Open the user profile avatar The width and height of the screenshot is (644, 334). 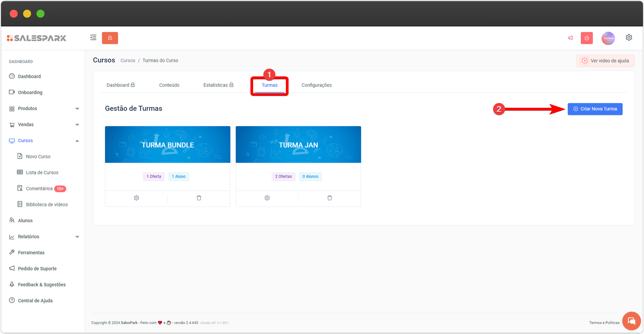[608, 38]
